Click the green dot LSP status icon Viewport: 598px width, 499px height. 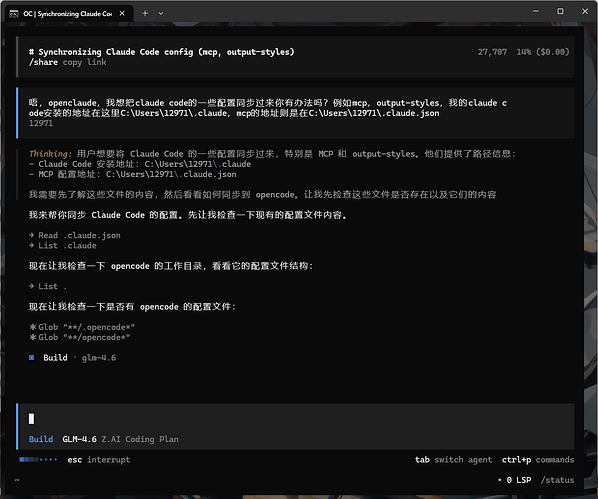[x=500, y=480]
